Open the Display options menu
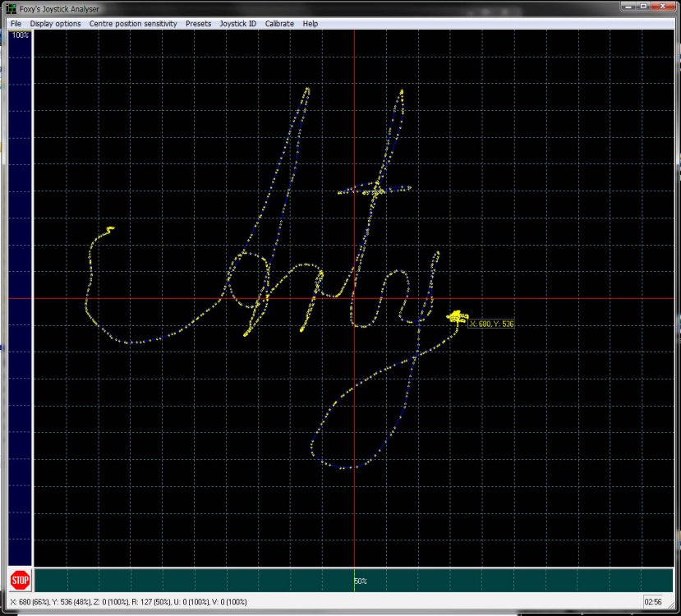The image size is (681, 616). click(x=56, y=24)
